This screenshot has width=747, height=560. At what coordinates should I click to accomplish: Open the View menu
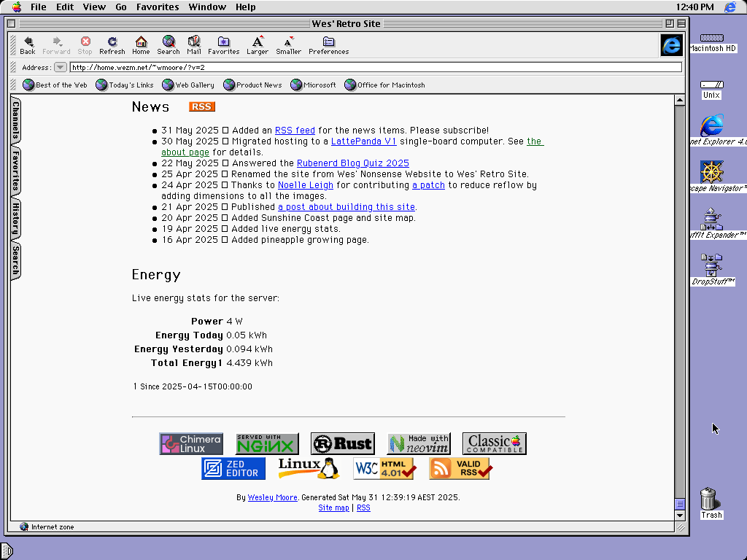click(x=94, y=7)
